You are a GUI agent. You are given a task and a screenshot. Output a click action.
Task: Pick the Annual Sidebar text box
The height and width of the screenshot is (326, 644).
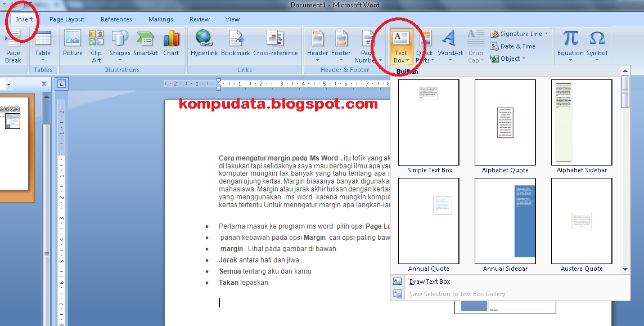click(505, 221)
